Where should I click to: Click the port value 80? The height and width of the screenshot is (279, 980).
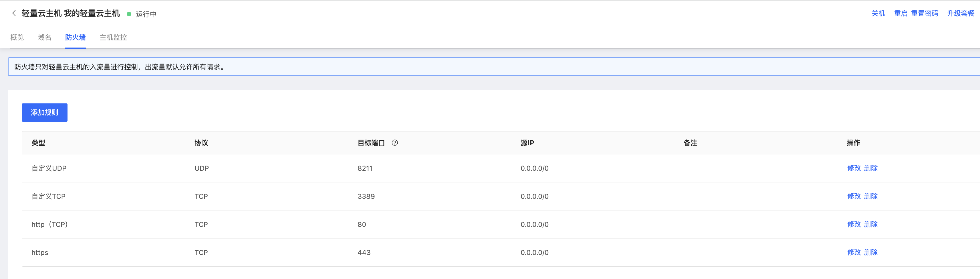pos(362,225)
